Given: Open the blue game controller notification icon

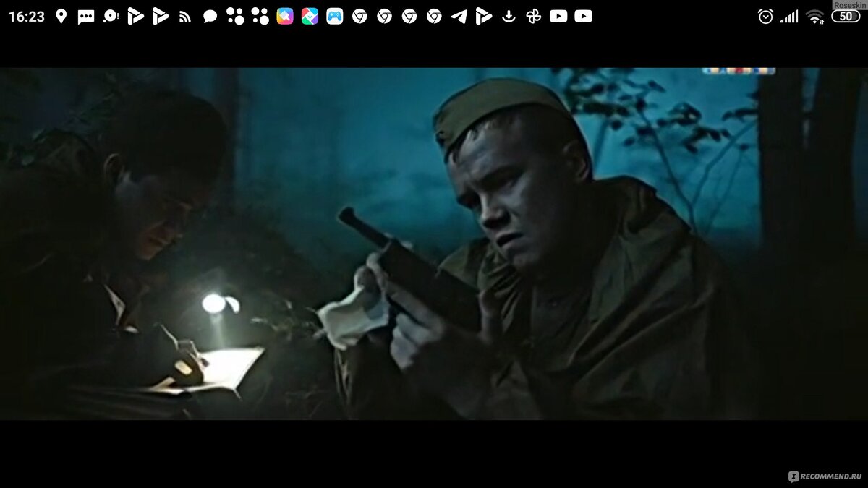Looking at the screenshot, I should (334, 16).
